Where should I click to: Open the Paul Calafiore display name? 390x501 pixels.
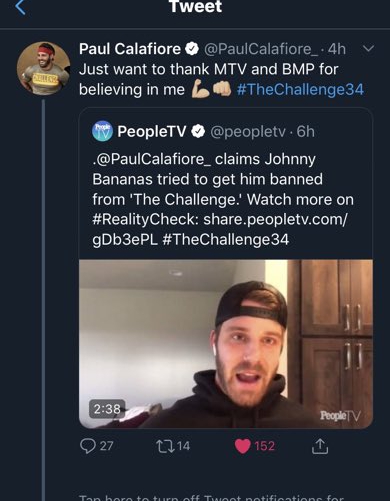coord(130,49)
